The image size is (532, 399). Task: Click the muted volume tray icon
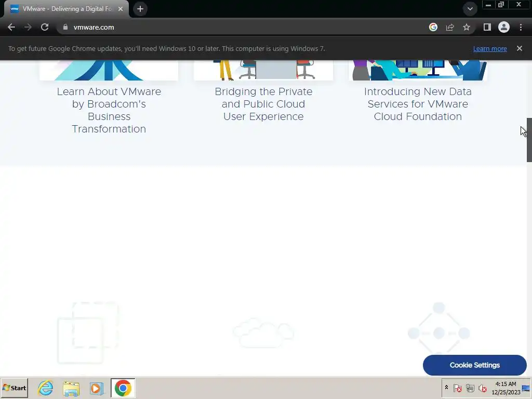coord(482,388)
